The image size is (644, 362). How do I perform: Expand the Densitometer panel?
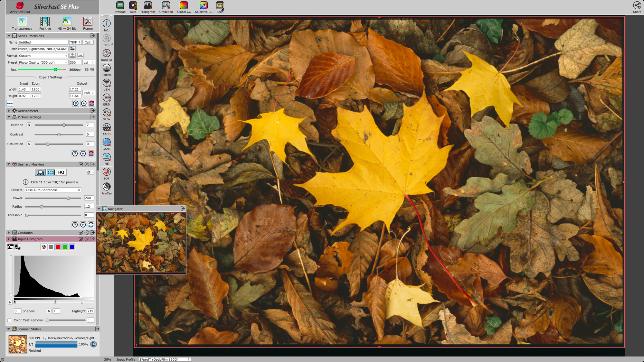click(9, 111)
